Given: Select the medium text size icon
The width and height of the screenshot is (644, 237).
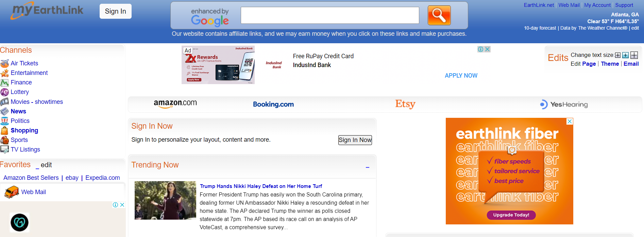Looking at the screenshot, I should coord(625,55).
